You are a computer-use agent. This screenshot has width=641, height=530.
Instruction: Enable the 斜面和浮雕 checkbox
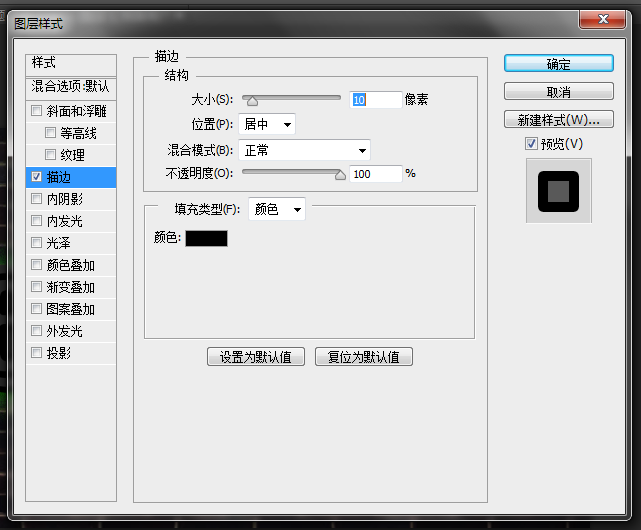click(37, 111)
